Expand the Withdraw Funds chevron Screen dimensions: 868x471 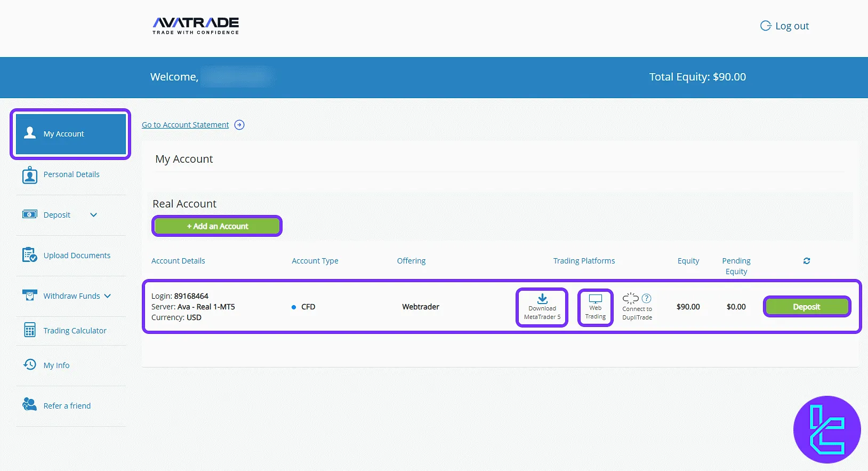pyautogui.click(x=107, y=296)
